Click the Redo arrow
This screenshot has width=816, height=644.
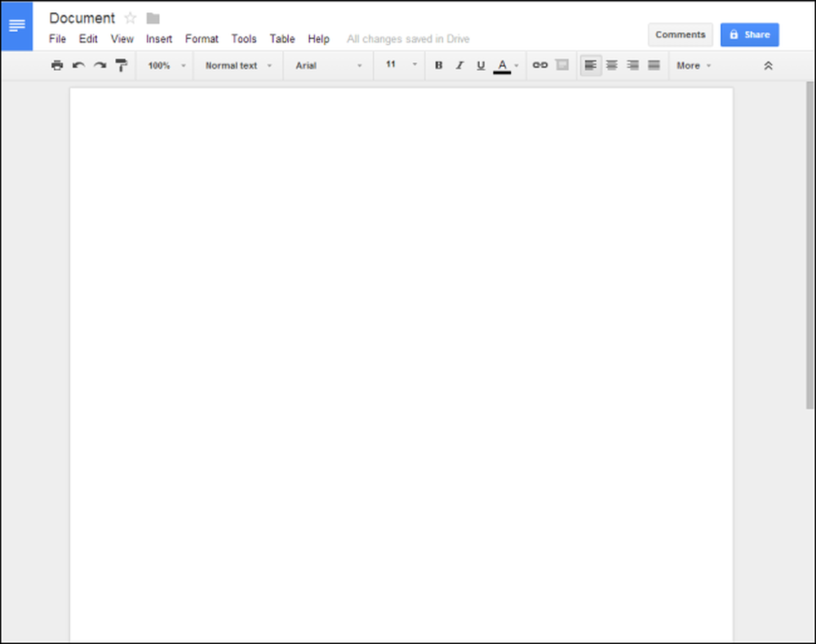pos(100,65)
